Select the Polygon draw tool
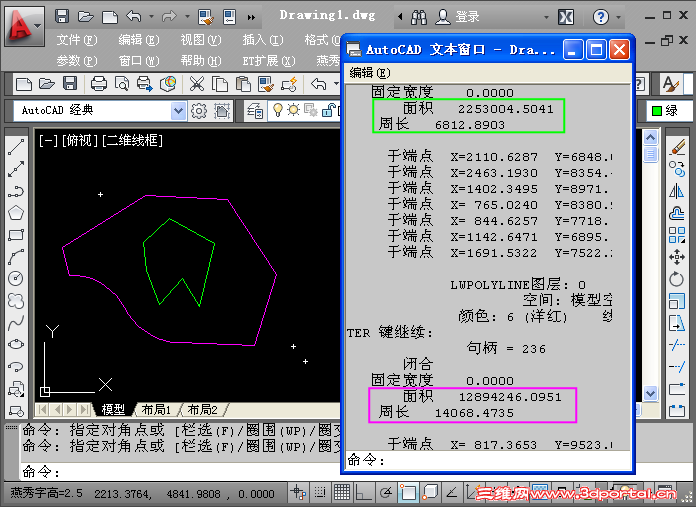This screenshot has width=696, height=507. 16,213
